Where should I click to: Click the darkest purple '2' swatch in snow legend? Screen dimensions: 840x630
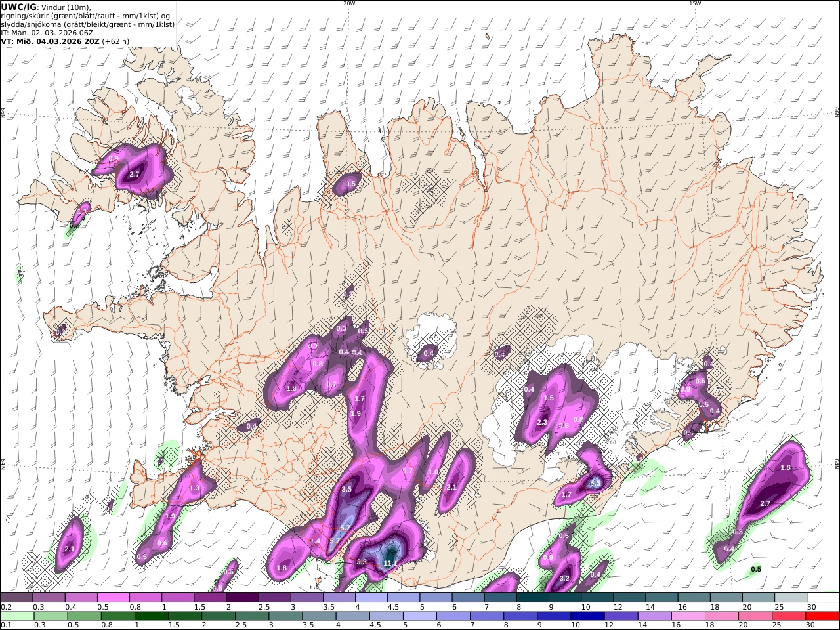click(241, 597)
